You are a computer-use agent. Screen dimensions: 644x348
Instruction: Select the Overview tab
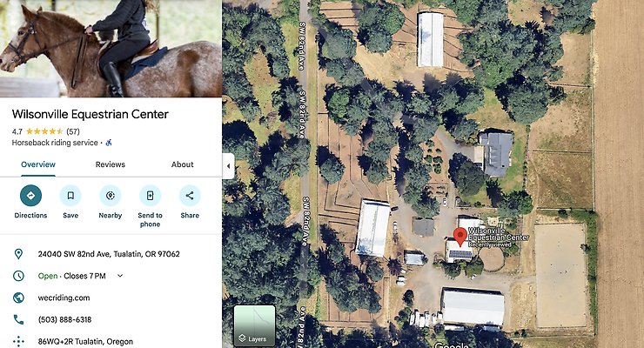[x=38, y=164]
